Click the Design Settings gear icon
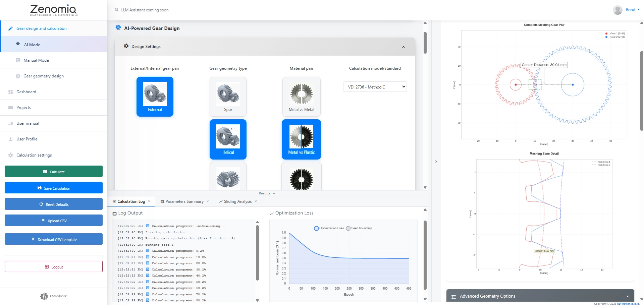The height and width of the screenshot is (305, 644). 126,46
